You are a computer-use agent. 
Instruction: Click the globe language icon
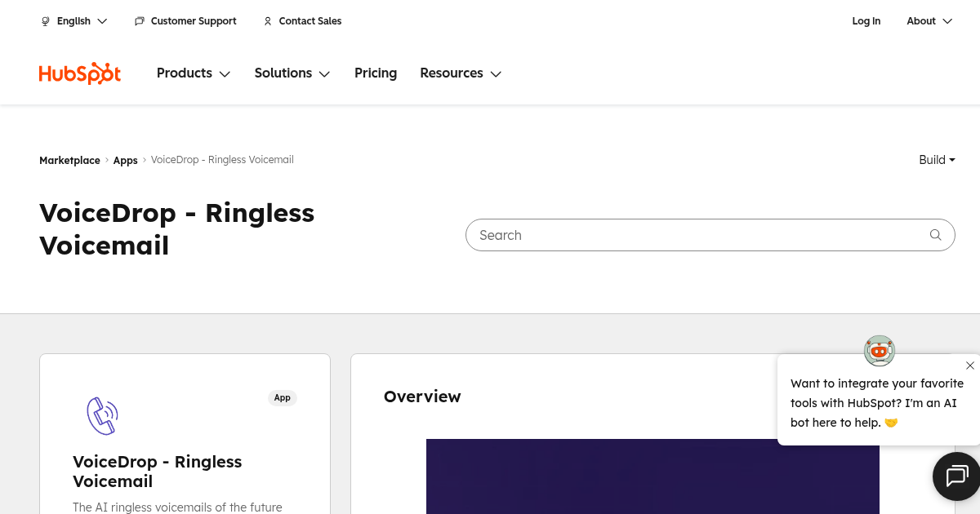coord(46,21)
